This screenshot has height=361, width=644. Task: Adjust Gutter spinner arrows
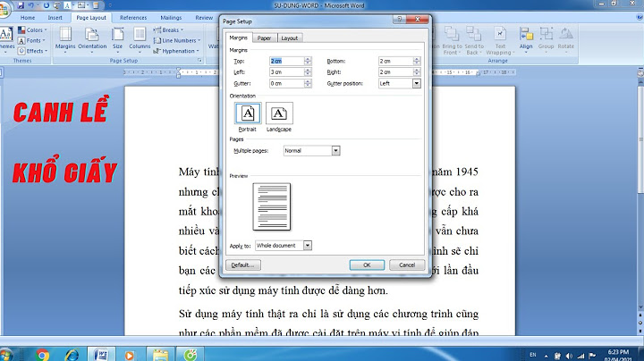pyautogui.click(x=308, y=83)
